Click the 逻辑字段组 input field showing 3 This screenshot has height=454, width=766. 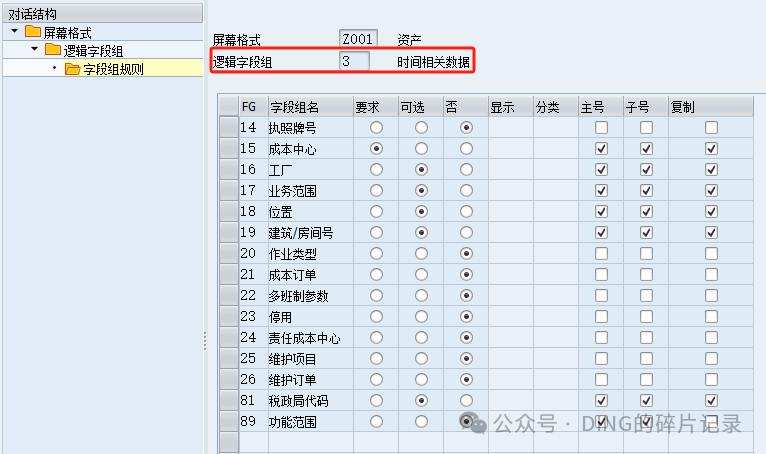(354, 62)
